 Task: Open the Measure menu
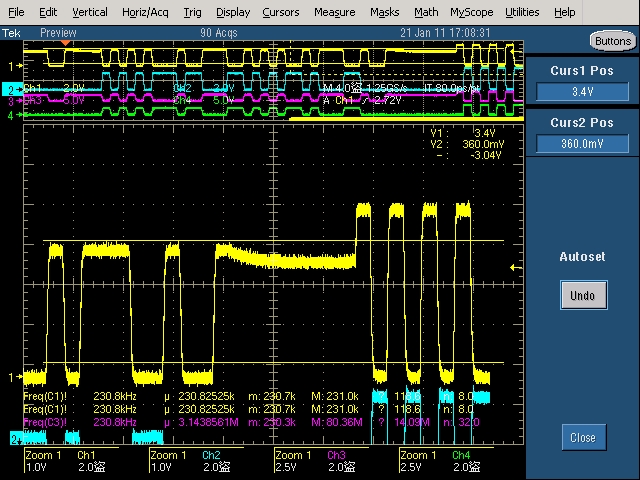(x=335, y=12)
